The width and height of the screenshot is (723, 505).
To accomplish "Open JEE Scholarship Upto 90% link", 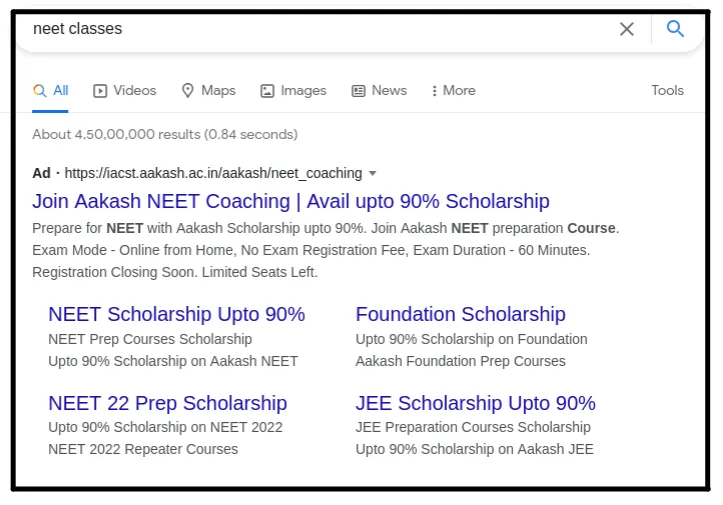I will [x=475, y=403].
